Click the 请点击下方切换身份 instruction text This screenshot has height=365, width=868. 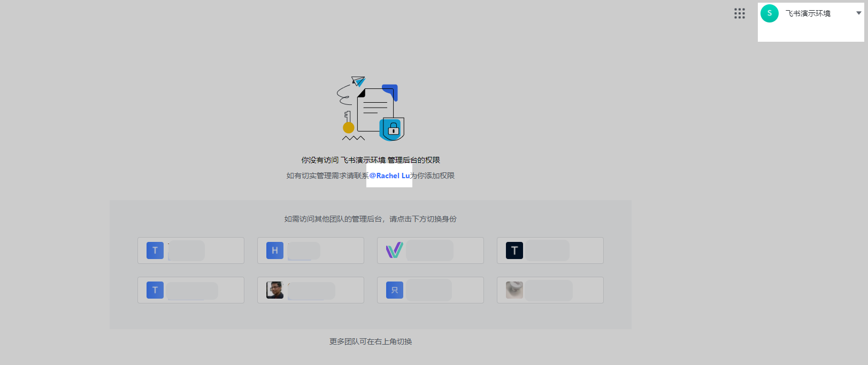coord(423,219)
